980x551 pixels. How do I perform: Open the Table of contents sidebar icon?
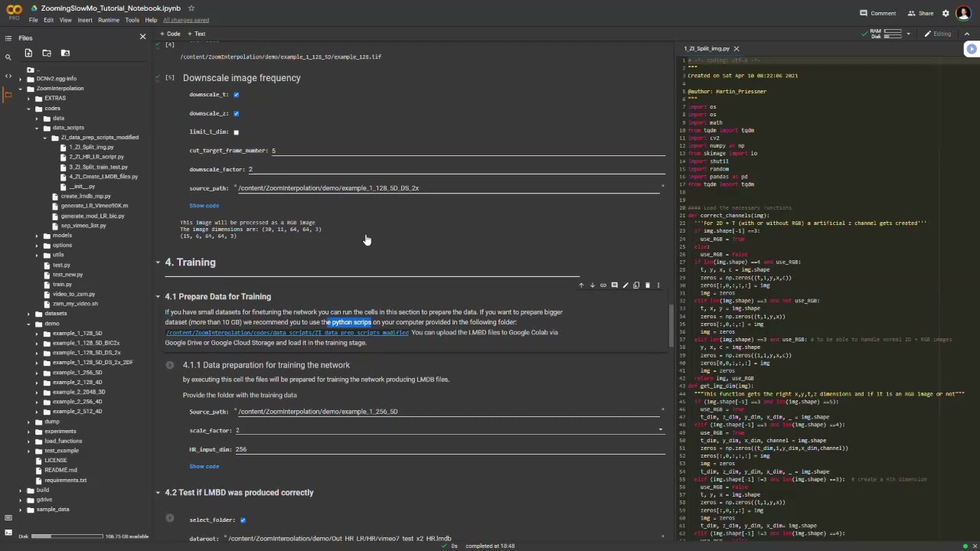tap(8, 37)
